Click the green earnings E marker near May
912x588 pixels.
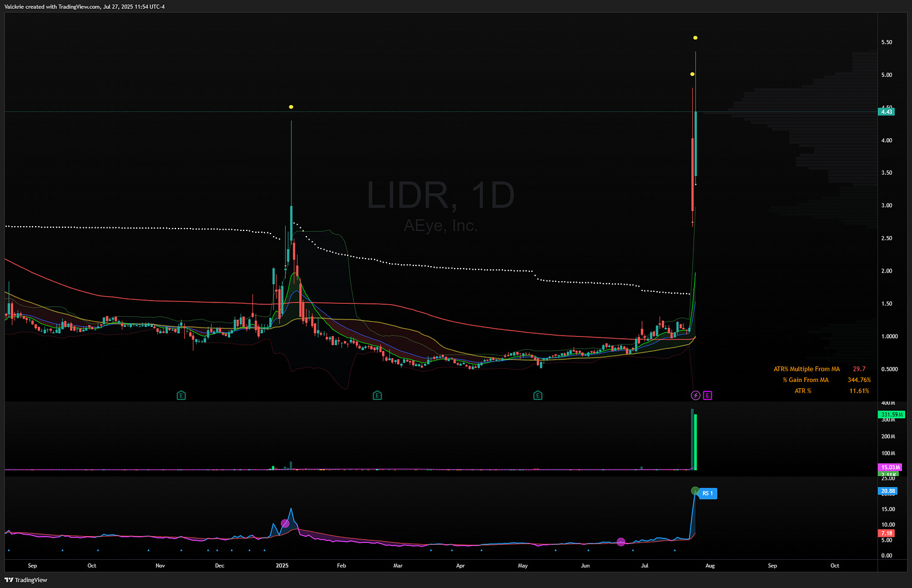[537, 395]
